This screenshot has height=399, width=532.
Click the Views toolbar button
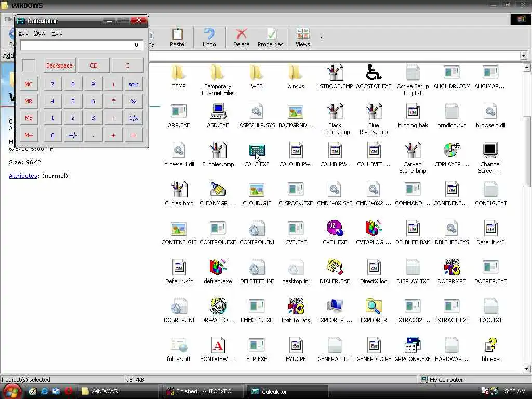tap(303, 37)
